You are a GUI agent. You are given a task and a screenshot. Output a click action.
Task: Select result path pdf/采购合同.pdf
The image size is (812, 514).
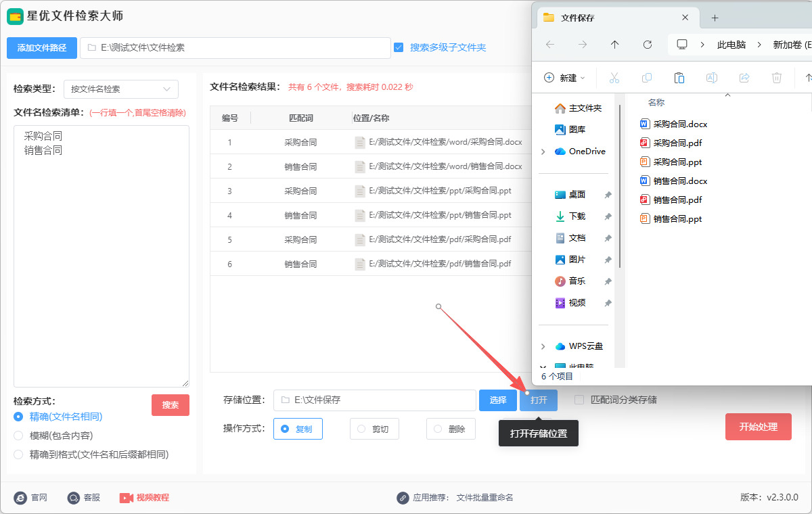pos(440,239)
